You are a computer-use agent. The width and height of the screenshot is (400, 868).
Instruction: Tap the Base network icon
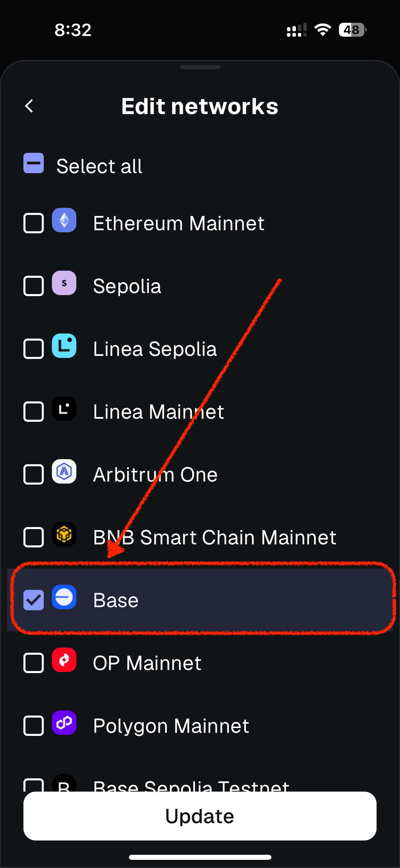pos(64,597)
